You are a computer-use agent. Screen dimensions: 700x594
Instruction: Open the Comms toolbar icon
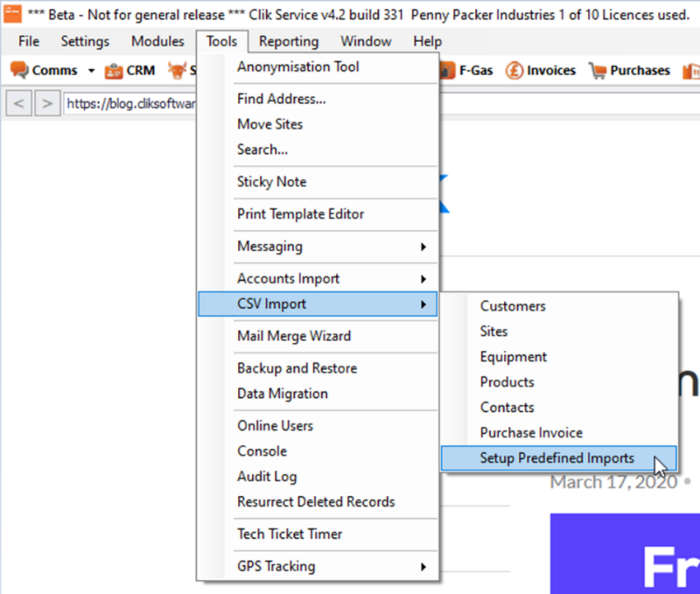click(x=44, y=71)
